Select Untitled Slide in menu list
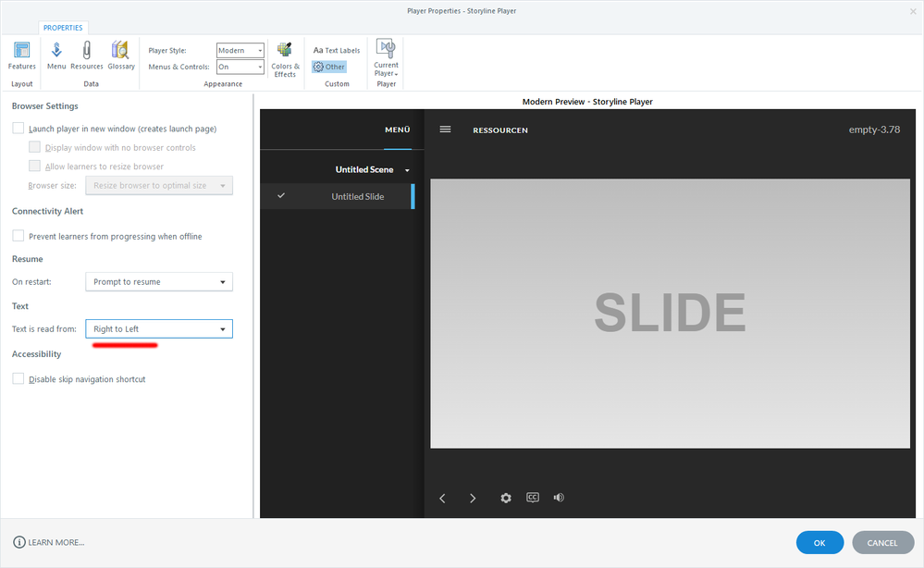This screenshot has width=924, height=568. pos(357,196)
